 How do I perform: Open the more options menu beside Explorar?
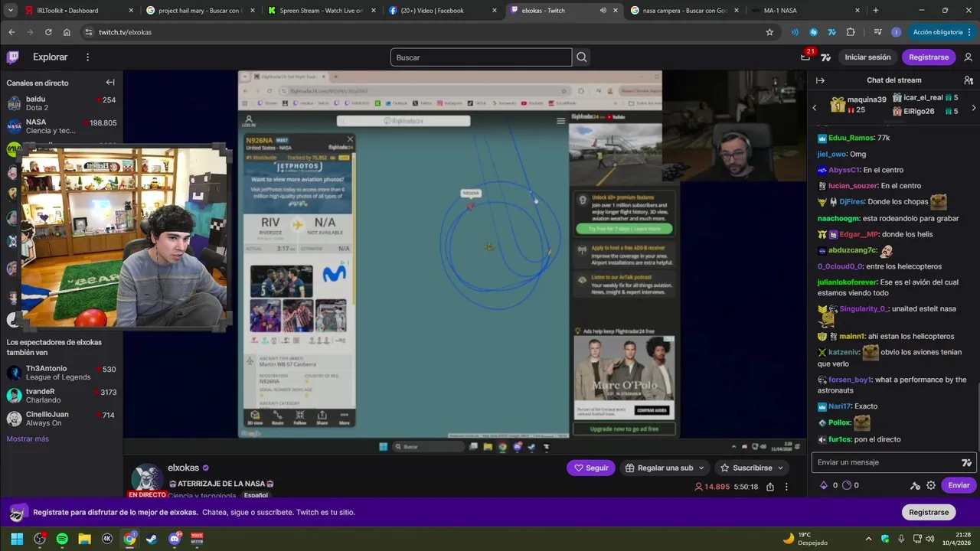[87, 57]
